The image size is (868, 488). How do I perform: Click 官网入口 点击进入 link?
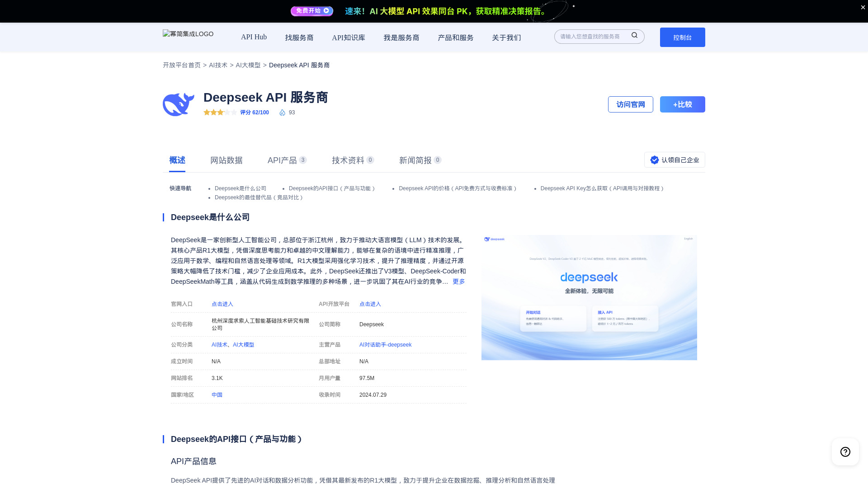tap(222, 304)
